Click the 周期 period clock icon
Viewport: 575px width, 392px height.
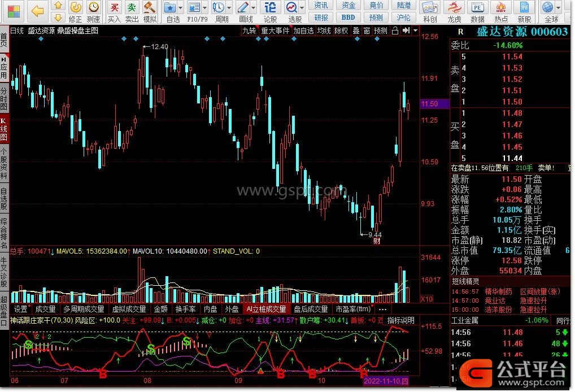coord(219,7)
